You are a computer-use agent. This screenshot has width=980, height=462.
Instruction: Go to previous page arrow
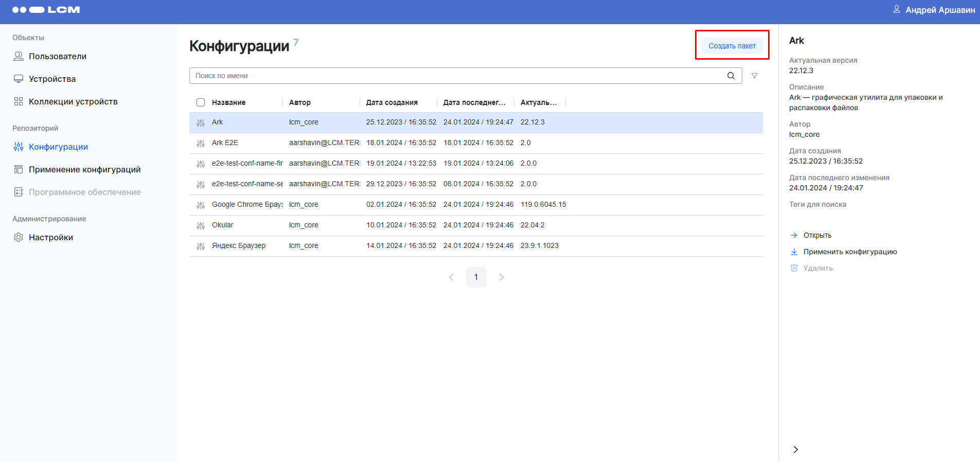[x=451, y=277]
